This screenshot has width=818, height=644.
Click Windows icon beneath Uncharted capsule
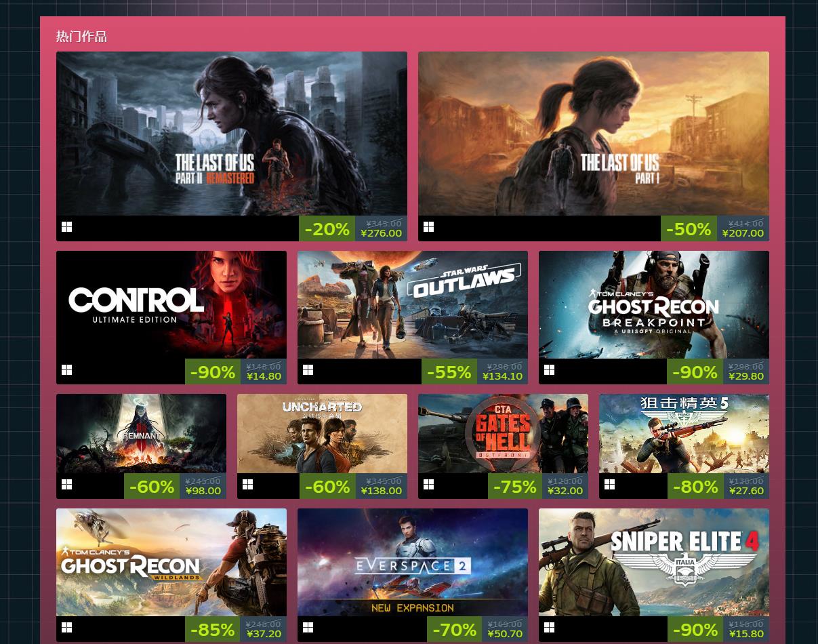click(247, 485)
